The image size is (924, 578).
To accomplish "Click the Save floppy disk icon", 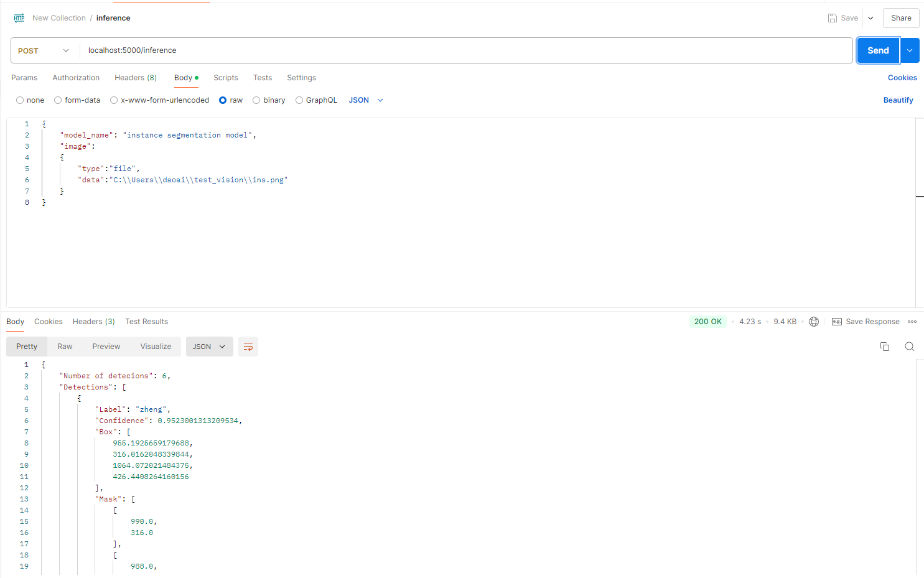I will click(833, 18).
